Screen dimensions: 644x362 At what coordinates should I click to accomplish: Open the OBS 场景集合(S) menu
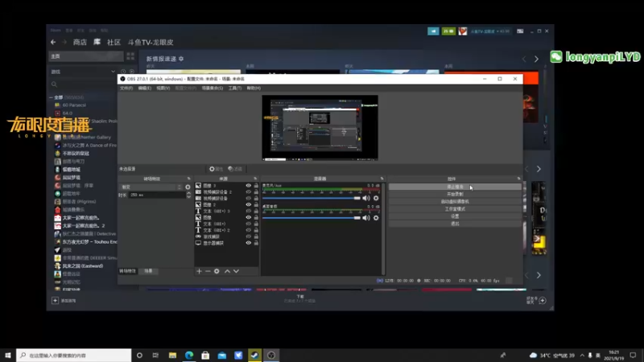point(213,88)
